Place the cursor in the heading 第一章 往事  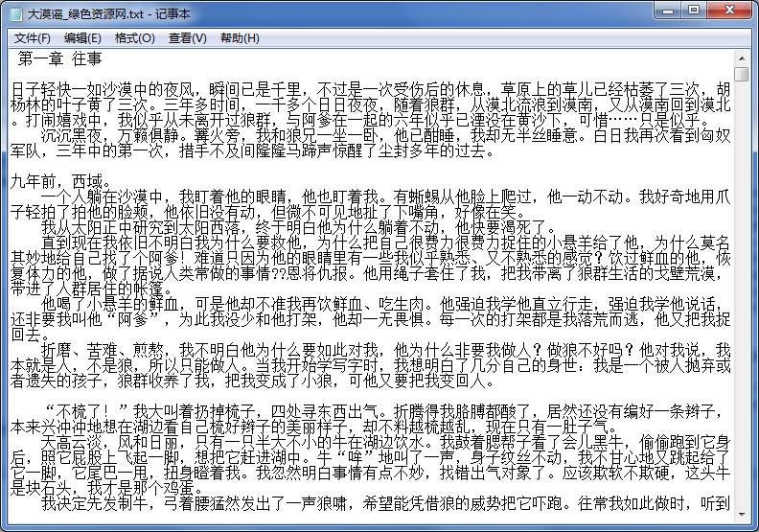[60, 58]
